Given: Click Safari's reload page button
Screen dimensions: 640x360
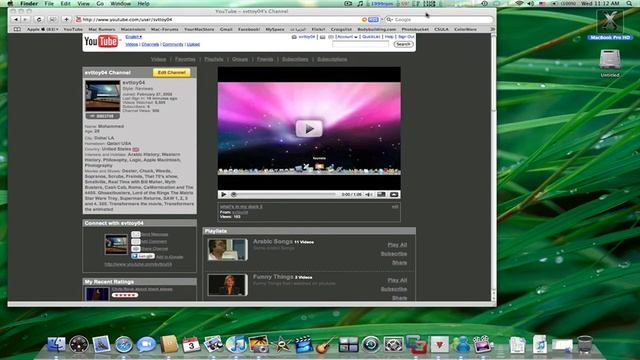Looking at the screenshot, I should pos(39,20).
